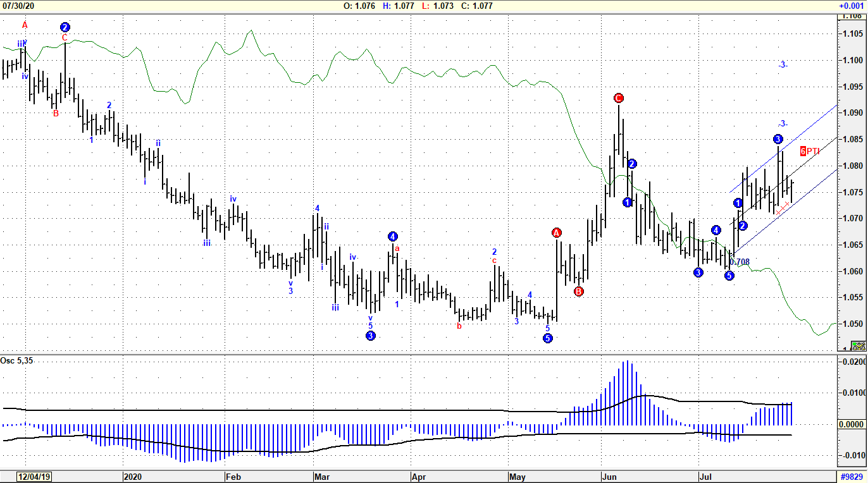Click the #9829 symbol code box
This screenshot has width=868, height=483.
click(851, 477)
